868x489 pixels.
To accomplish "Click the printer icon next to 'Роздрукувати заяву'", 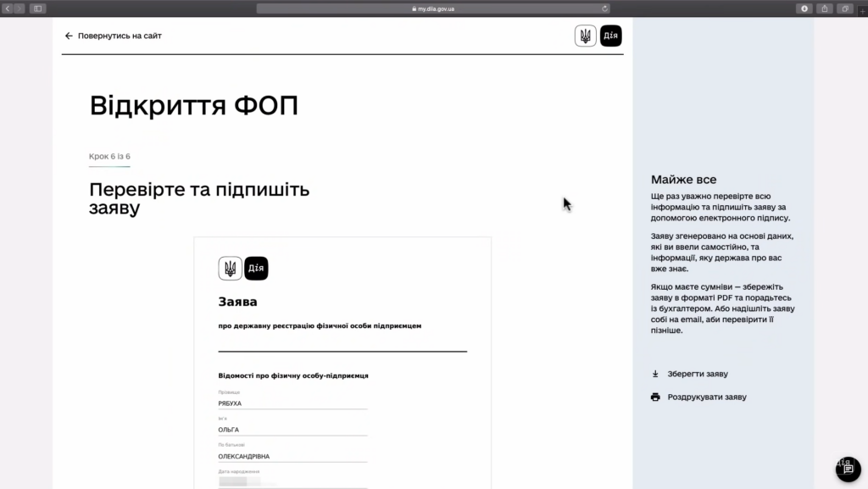I will click(654, 397).
